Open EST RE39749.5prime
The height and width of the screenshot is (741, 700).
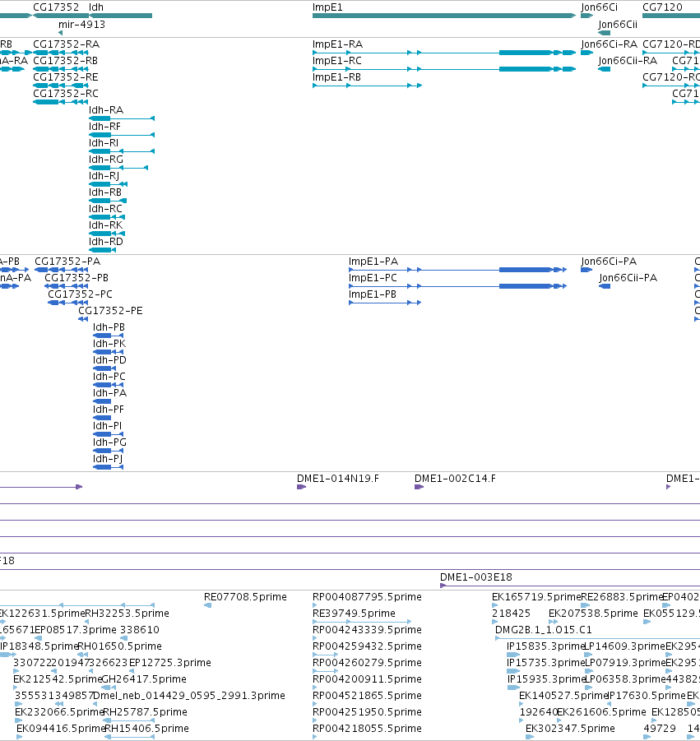(x=354, y=614)
